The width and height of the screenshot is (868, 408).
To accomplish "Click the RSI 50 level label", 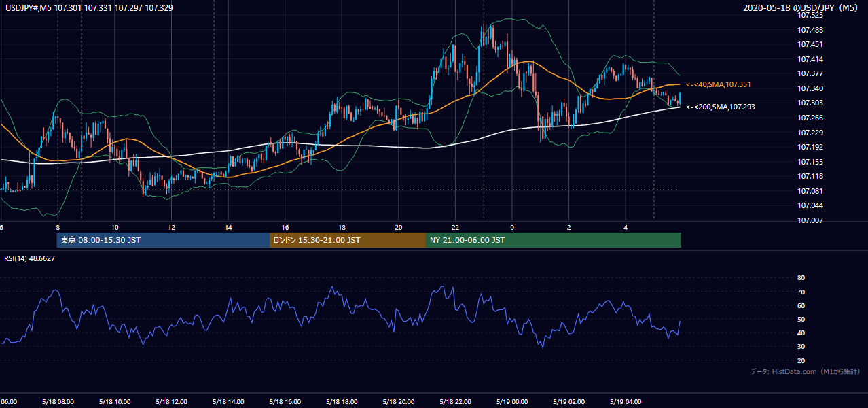I will point(801,319).
